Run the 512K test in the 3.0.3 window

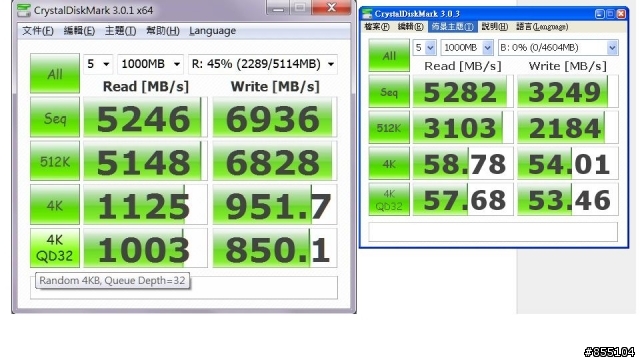pos(389,127)
